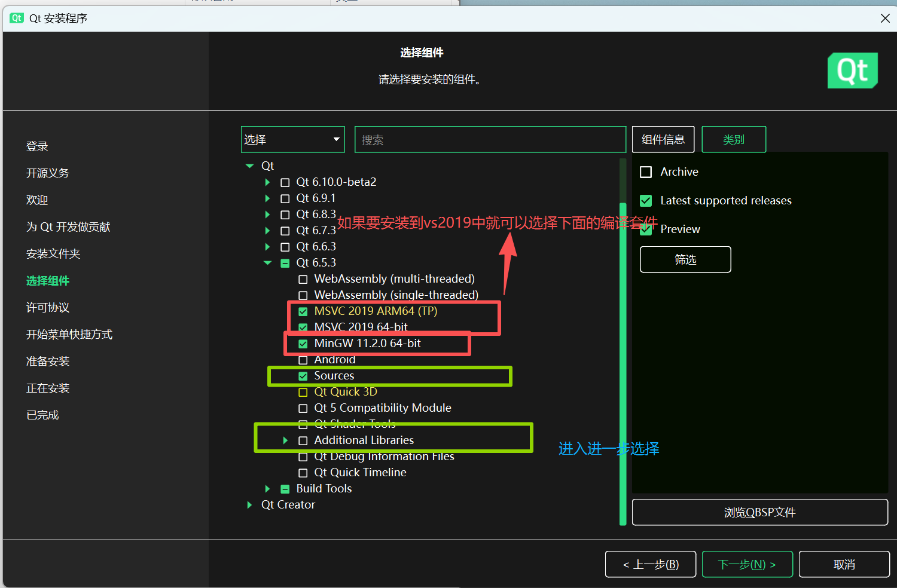Check the Qt 6.7.3 checkbox
This screenshot has height=588, width=897.
pyautogui.click(x=285, y=231)
